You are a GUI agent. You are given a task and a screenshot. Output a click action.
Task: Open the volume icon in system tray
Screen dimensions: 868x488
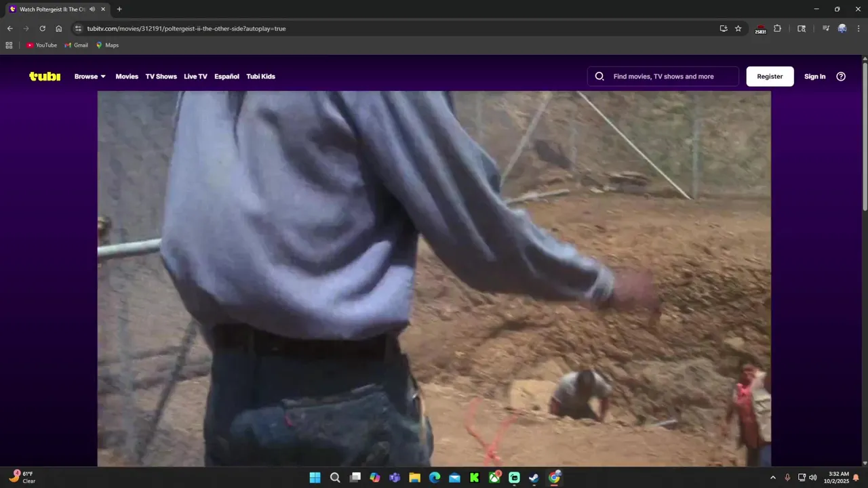[x=812, y=477]
